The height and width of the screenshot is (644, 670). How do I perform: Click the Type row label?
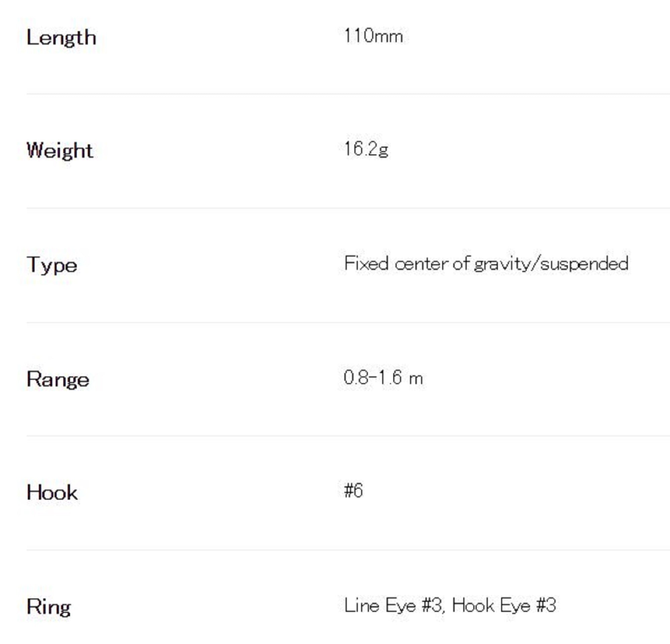pos(52,265)
